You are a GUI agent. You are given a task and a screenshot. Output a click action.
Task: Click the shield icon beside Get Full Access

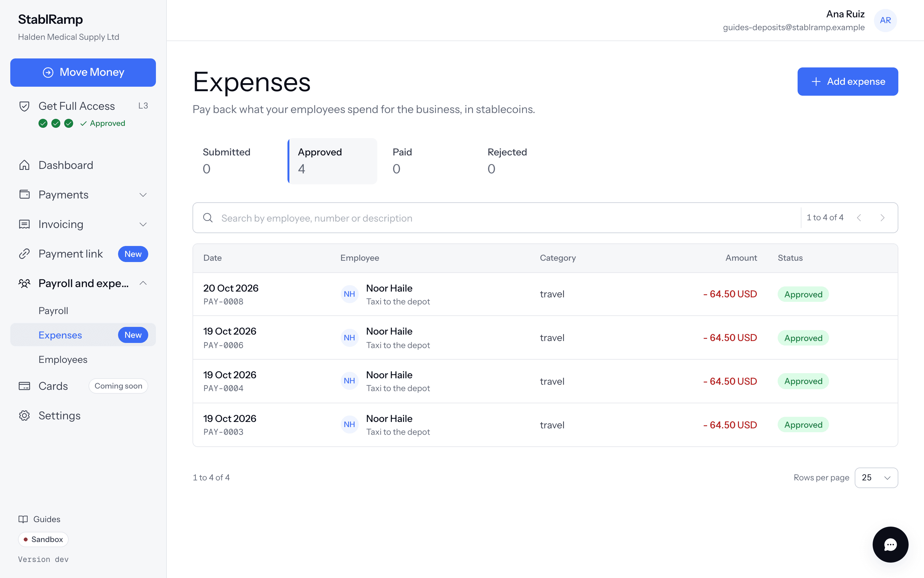(x=24, y=106)
